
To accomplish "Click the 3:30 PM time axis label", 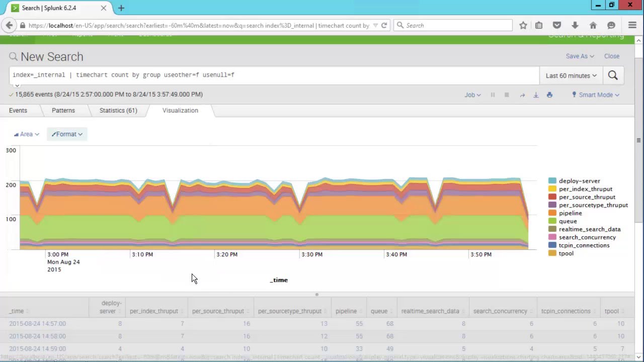I will [x=312, y=254].
